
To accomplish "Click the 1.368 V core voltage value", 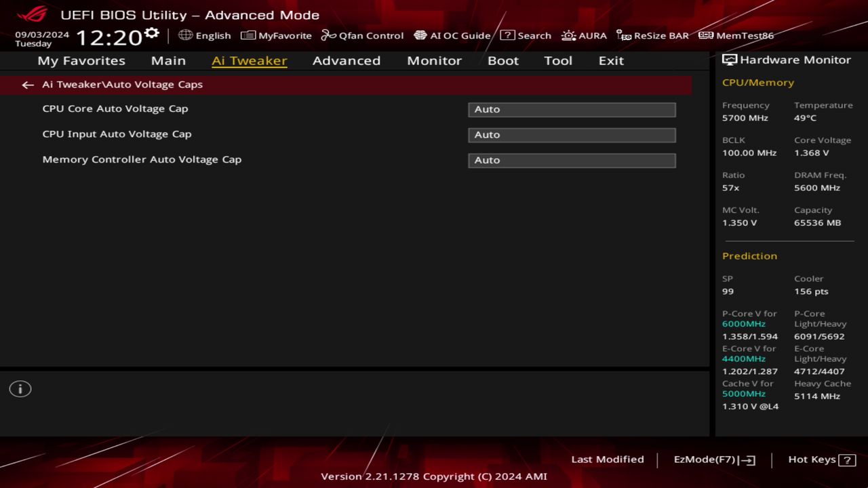I will coord(812,153).
